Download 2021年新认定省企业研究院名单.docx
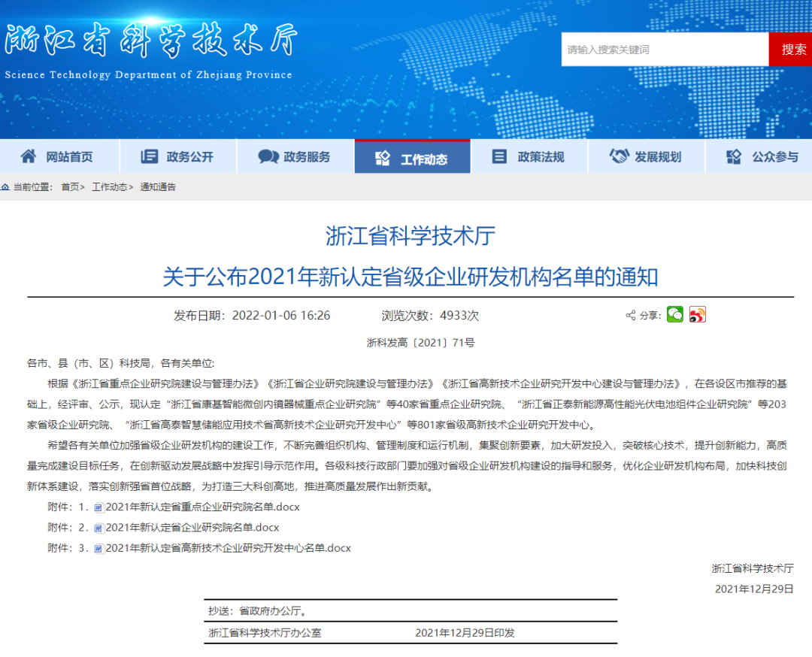This screenshot has width=812, height=657. pos(192,528)
